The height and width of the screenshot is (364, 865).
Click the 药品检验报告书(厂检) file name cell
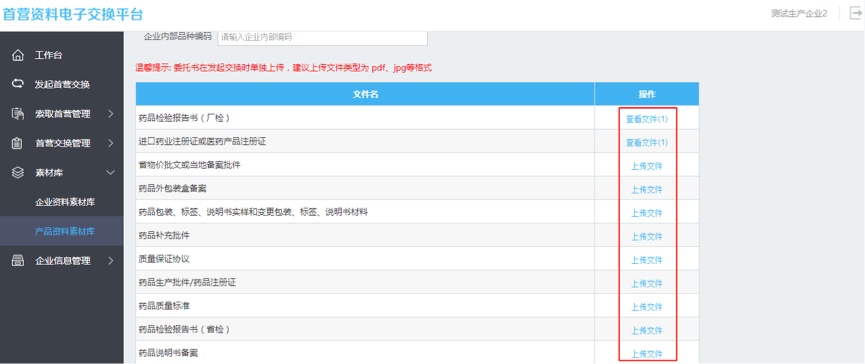coord(365,117)
